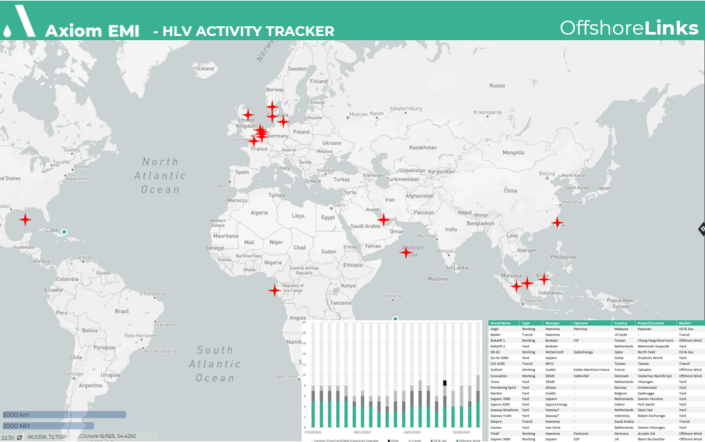Click the red marker nearest the Norway label
Viewport: 705px width, 442px height.
coord(272,107)
